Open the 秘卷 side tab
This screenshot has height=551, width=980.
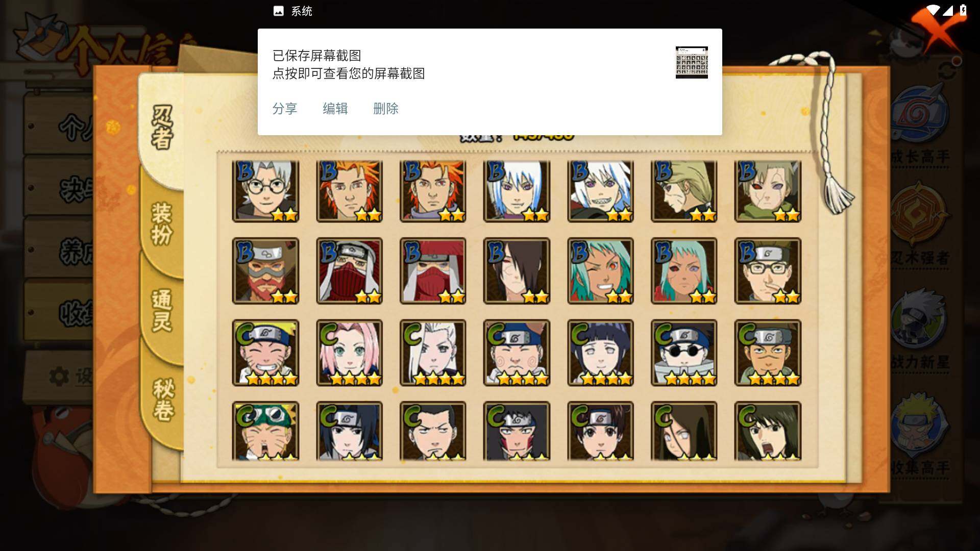coord(163,399)
